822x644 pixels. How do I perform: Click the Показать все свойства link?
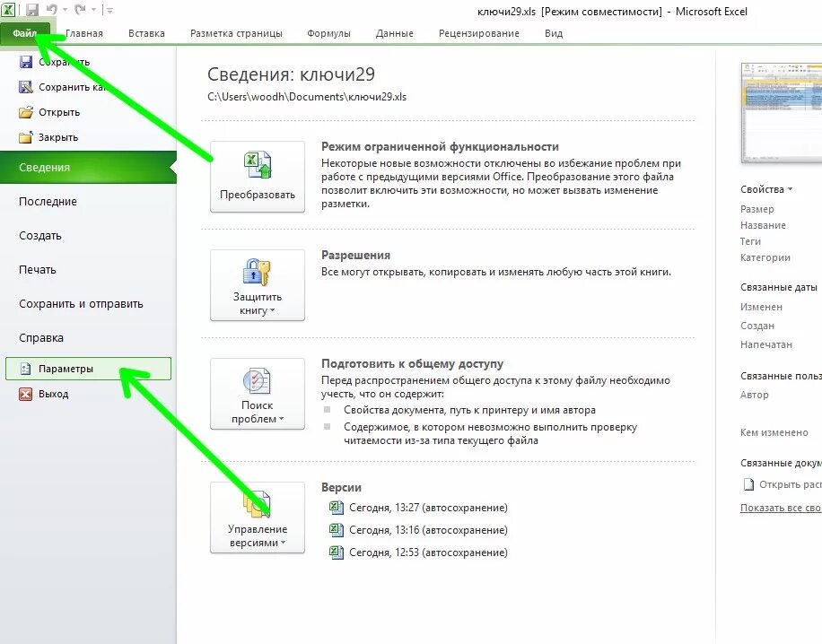tap(781, 508)
